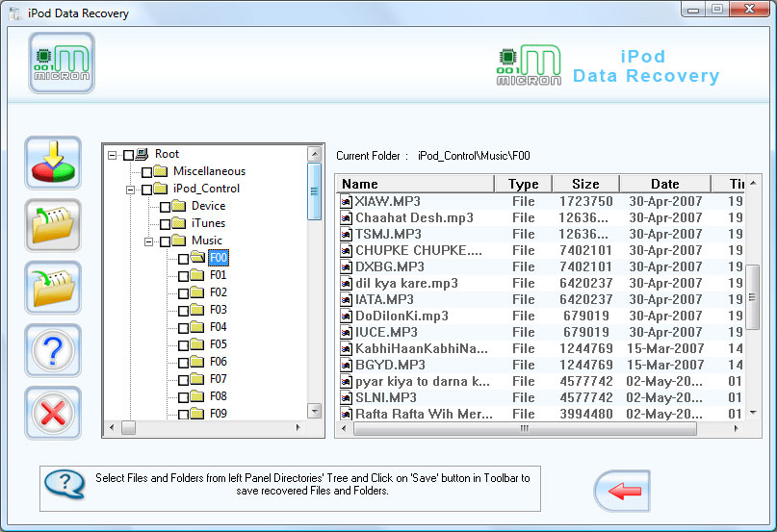Click the save folder toolbar icon
This screenshot has height=532, width=777.
tap(53, 288)
